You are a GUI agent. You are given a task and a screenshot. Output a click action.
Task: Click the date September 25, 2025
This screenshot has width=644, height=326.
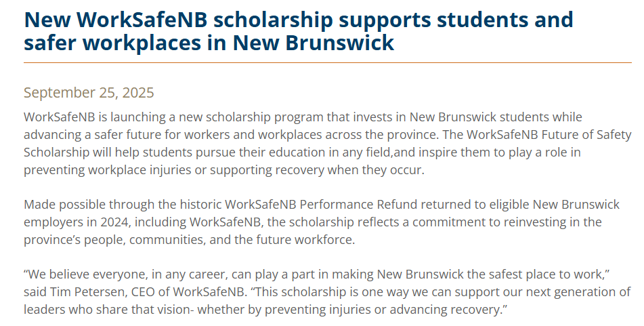pyautogui.click(x=89, y=93)
